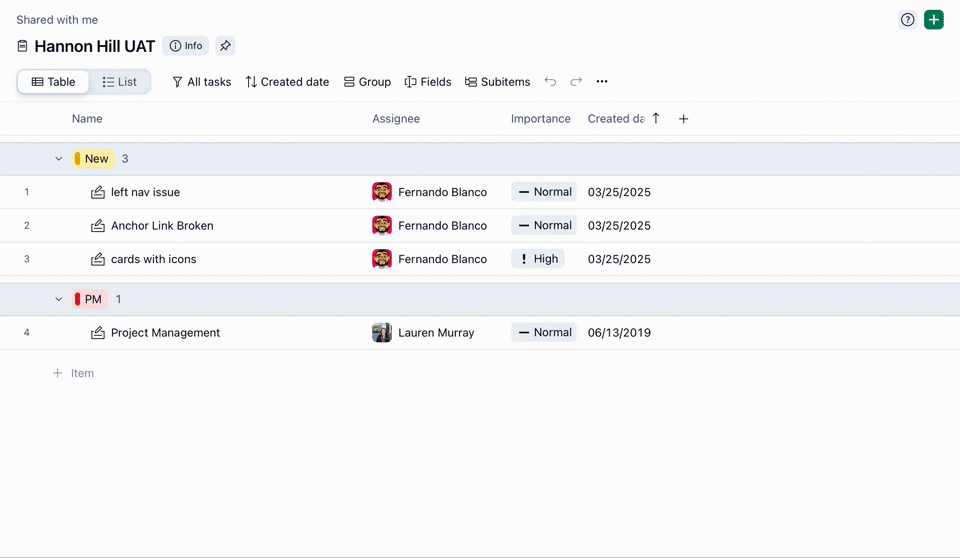This screenshot has width=960, height=558.
Task: Open the cards with icons task
Action: pyautogui.click(x=154, y=259)
